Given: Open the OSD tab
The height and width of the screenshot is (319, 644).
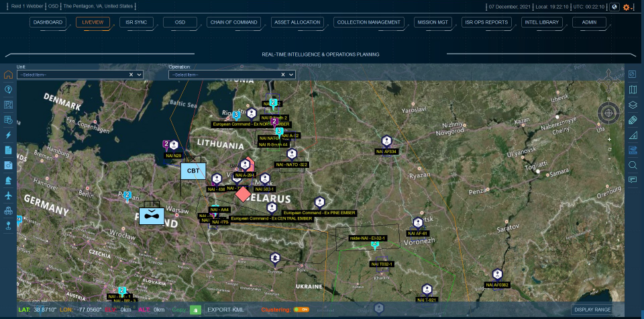Looking at the screenshot, I should [180, 22].
